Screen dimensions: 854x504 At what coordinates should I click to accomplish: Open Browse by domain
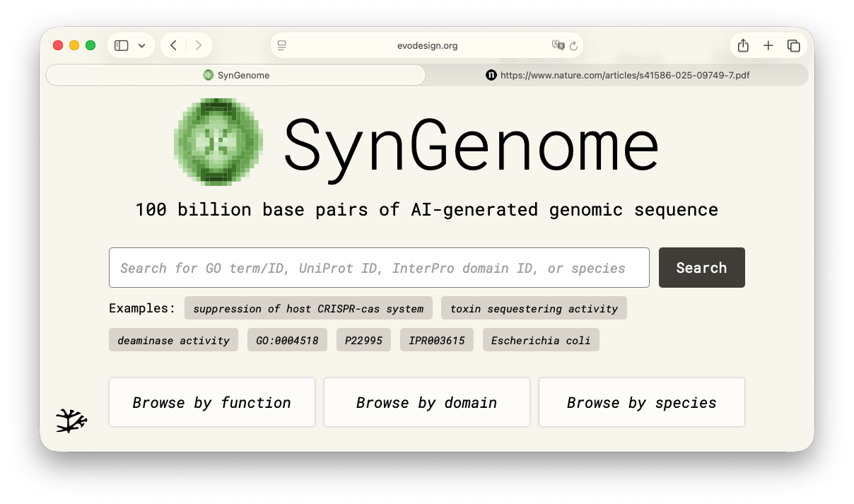(427, 402)
